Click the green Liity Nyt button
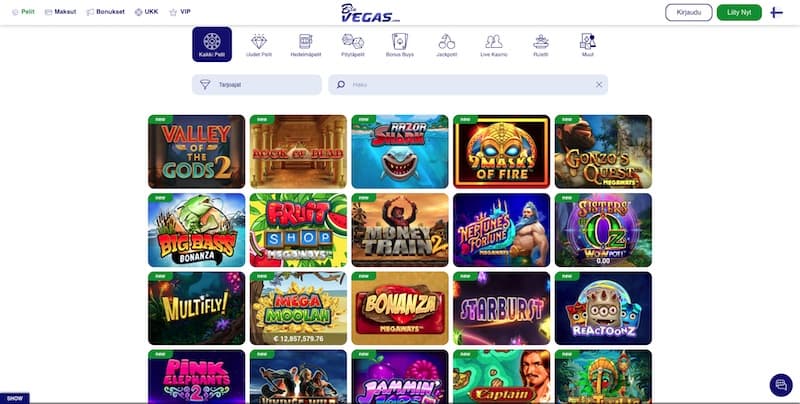The width and height of the screenshot is (800, 404). click(739, 12)
